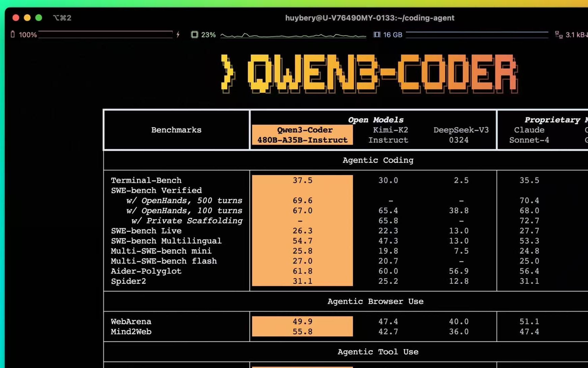The width and height of the screenshot is (588, 368).
Task: Click the Qwen3-Coder Terminal-Bench score 37.5
Action: (x=302, y=180)
